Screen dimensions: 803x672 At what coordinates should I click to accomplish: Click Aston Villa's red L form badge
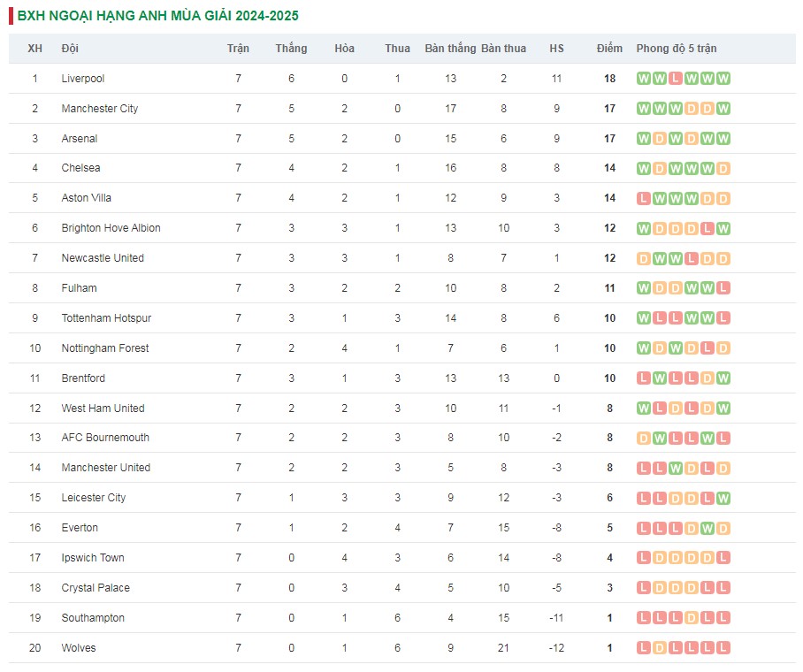click(644, 198)
